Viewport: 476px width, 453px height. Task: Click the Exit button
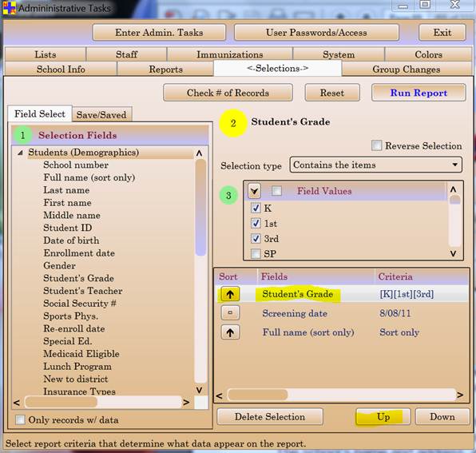pos(442,33)
